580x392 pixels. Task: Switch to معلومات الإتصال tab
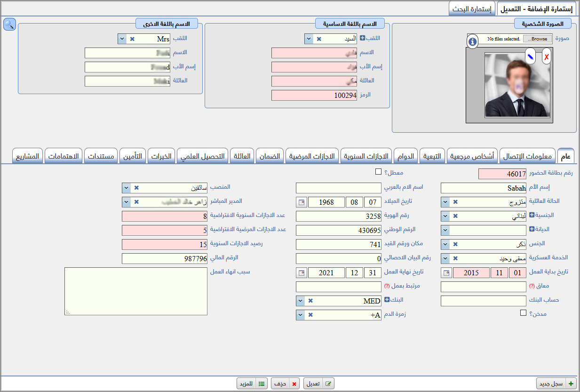[x=527, y=156]
